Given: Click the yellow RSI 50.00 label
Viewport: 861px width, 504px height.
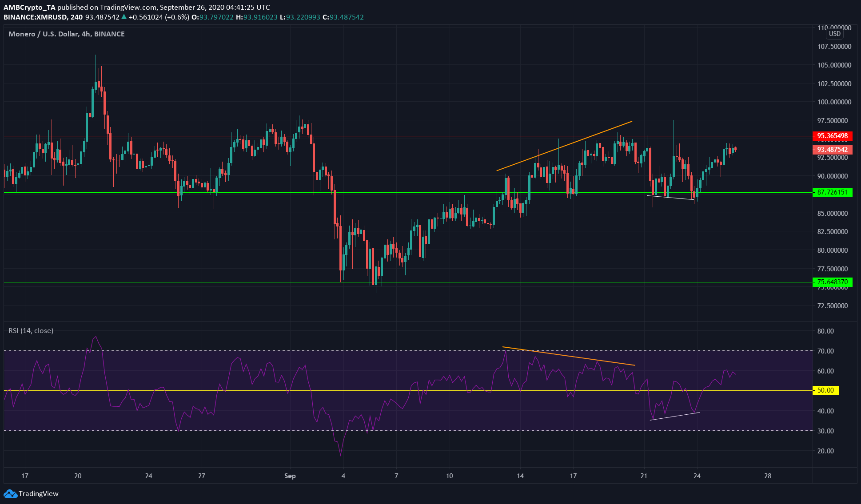Looking at the screenshot, I should point(825,390).
